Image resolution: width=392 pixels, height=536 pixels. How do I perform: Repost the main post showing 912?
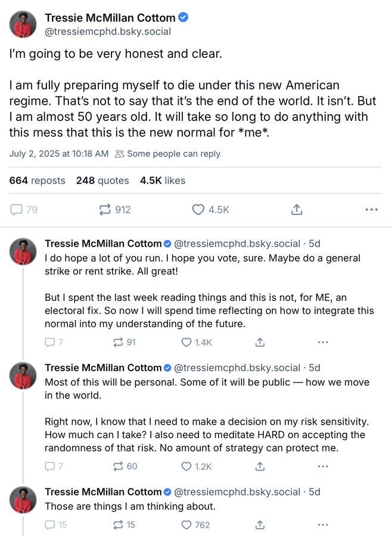tap(105, 210)
